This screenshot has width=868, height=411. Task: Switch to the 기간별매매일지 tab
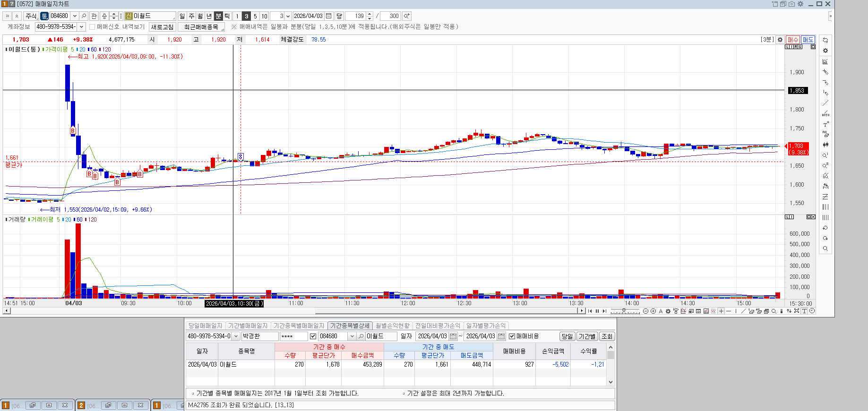(248, 325)
